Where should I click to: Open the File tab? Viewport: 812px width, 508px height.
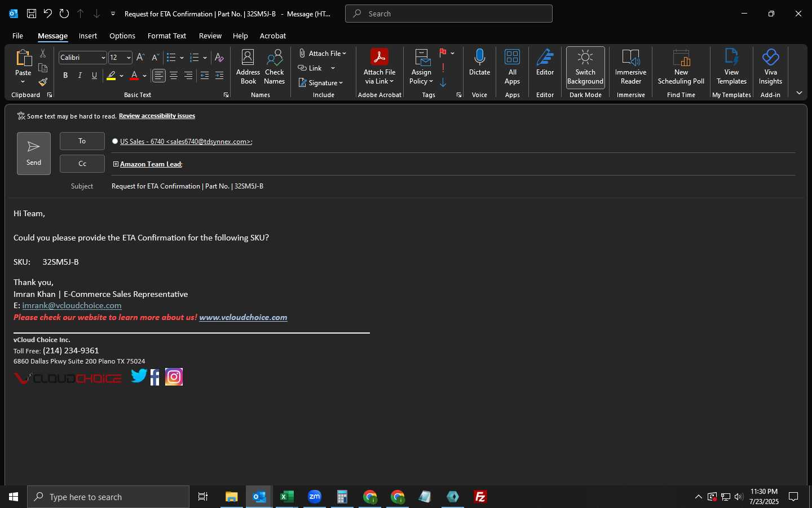click(17, 36)
